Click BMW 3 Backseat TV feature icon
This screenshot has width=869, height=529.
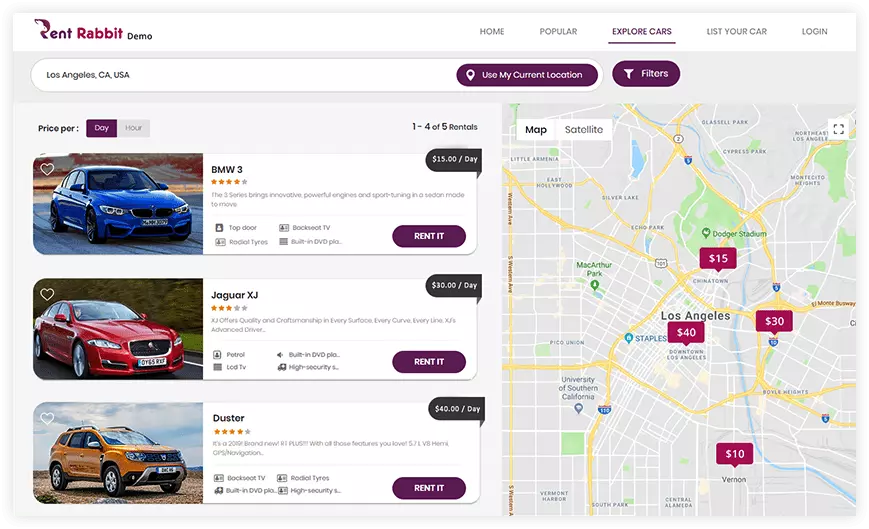pos(284,228)
